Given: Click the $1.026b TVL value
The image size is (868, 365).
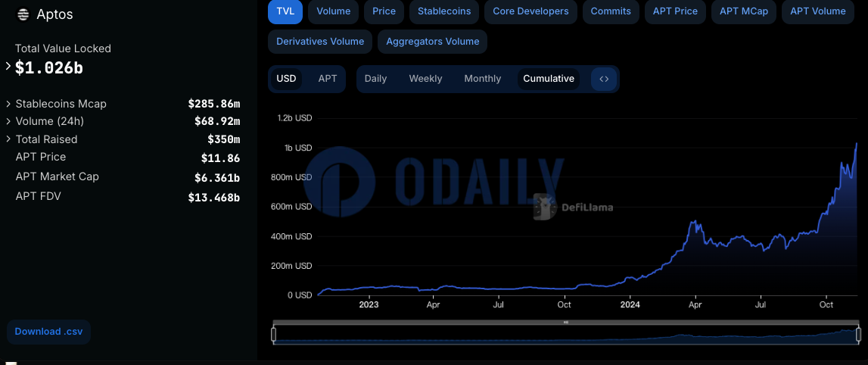Looking at the screenshot, I should pos(48,68).
